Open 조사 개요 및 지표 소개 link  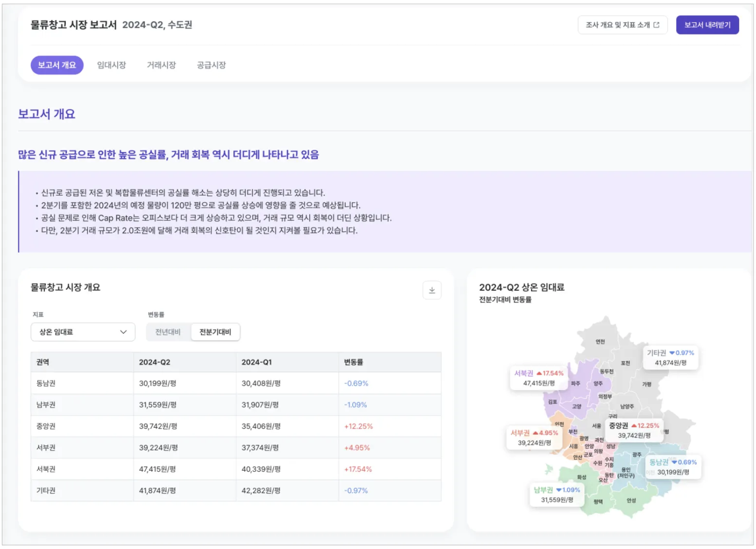pyautogui.click(x=622, y=25)
